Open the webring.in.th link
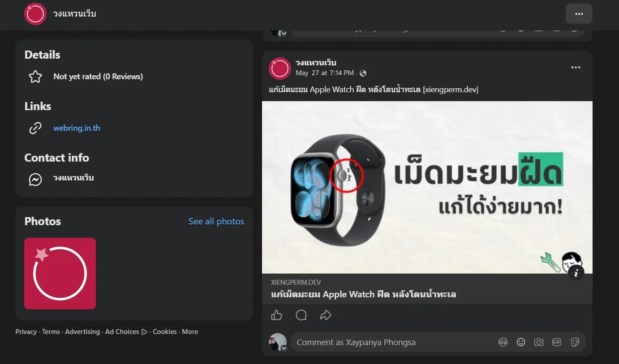Viewport: 619px width, 364px height. (x=77, y=128)
